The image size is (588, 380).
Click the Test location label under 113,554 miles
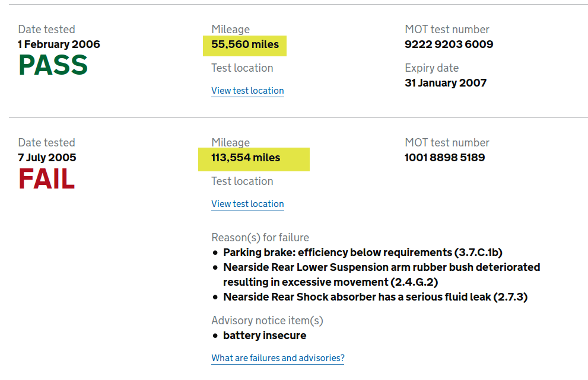click(242, 181)
